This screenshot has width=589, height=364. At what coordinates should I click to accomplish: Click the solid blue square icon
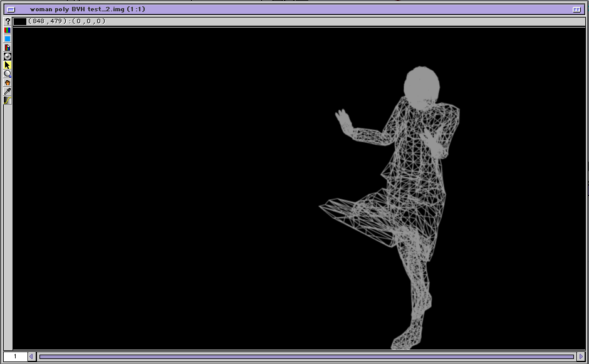click(8, 39)
